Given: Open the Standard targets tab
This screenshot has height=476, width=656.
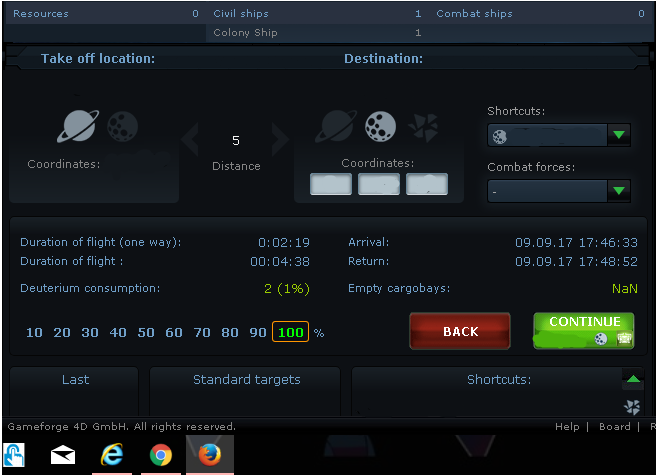Looking at the screenshot, I should coord(246,379).
